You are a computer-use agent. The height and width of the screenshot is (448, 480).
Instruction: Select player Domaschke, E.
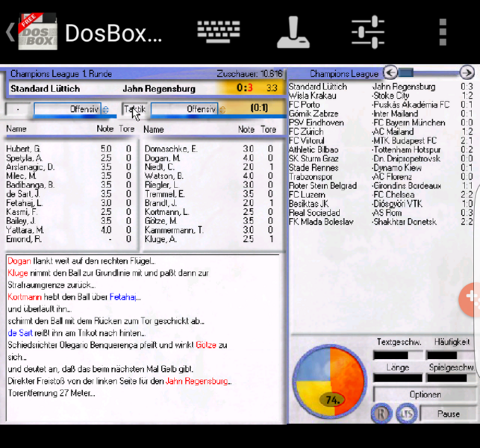[x=209, y=149]
